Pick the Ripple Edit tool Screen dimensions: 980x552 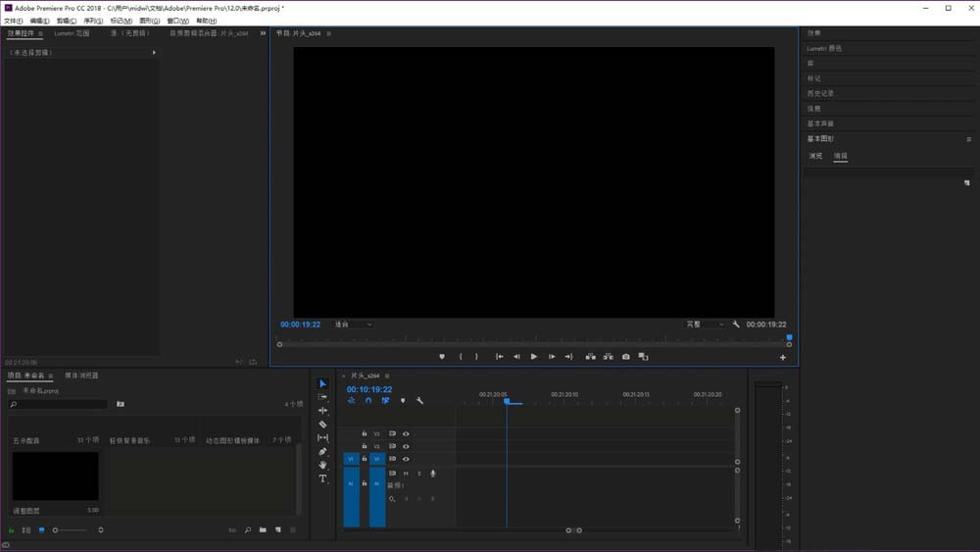click(323, 410)
